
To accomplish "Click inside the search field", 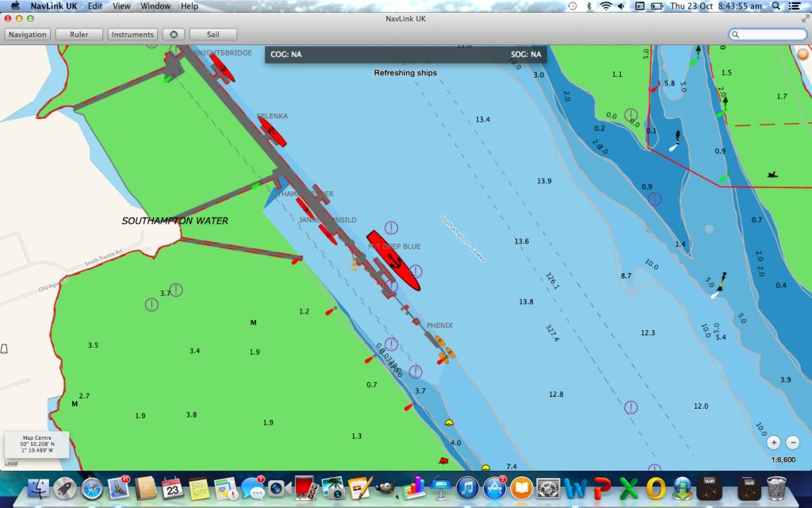I will (767, 34).
